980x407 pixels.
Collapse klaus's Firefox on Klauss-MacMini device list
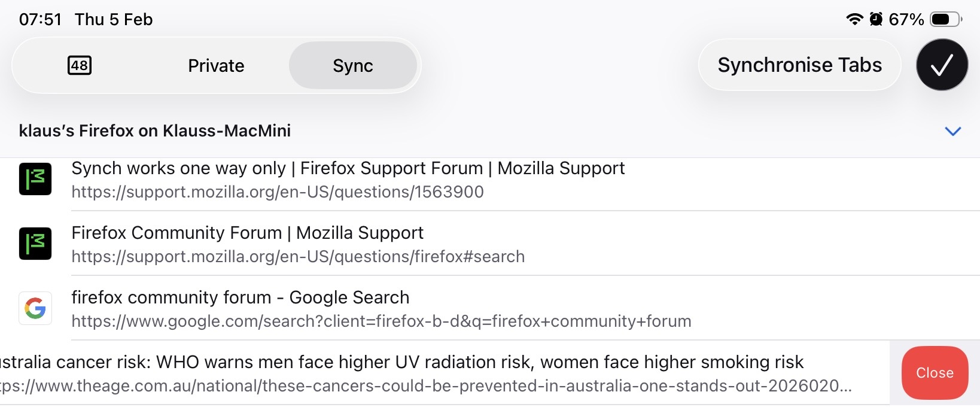952,131
